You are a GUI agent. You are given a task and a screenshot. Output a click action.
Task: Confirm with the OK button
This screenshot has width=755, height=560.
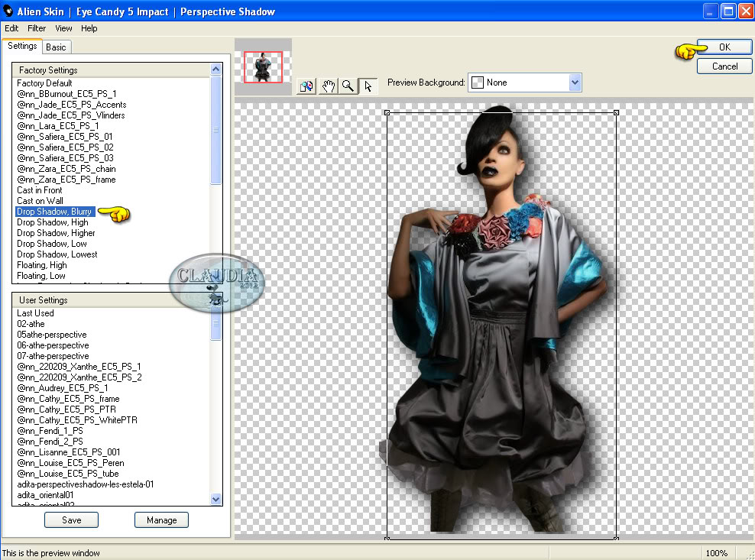[724, 47]
